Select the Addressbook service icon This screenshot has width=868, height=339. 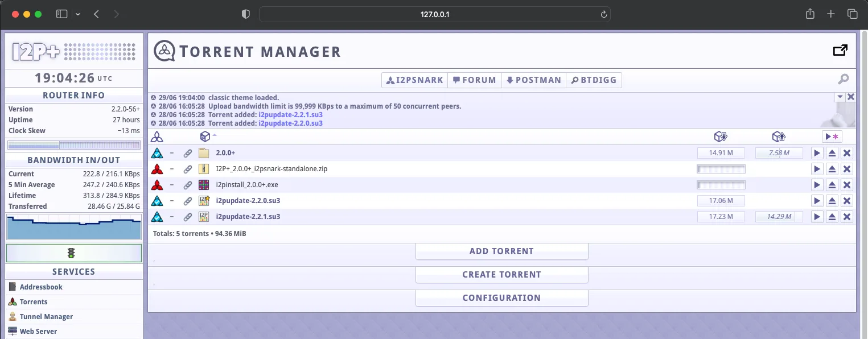coord(11,287)
